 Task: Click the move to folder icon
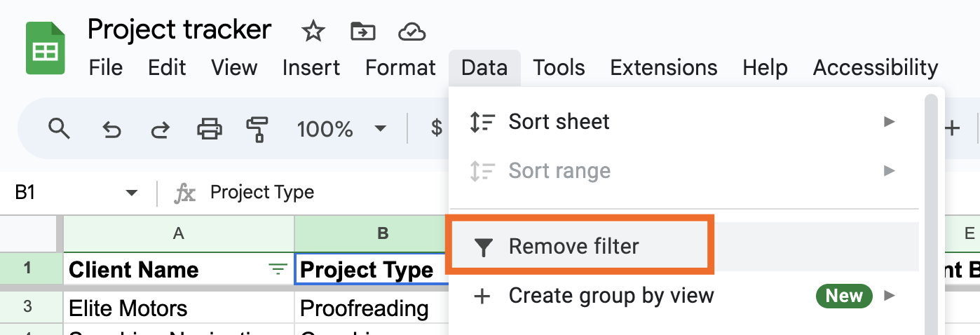(x=362, y=31)
